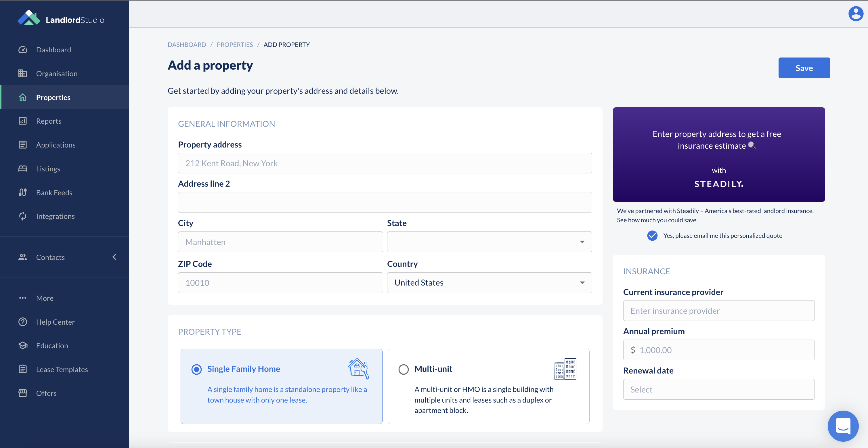This screenshot has width=868, height=448.
Task: Click the Organisation building icon
Action: pyautogui.click(x=22, y=73)
